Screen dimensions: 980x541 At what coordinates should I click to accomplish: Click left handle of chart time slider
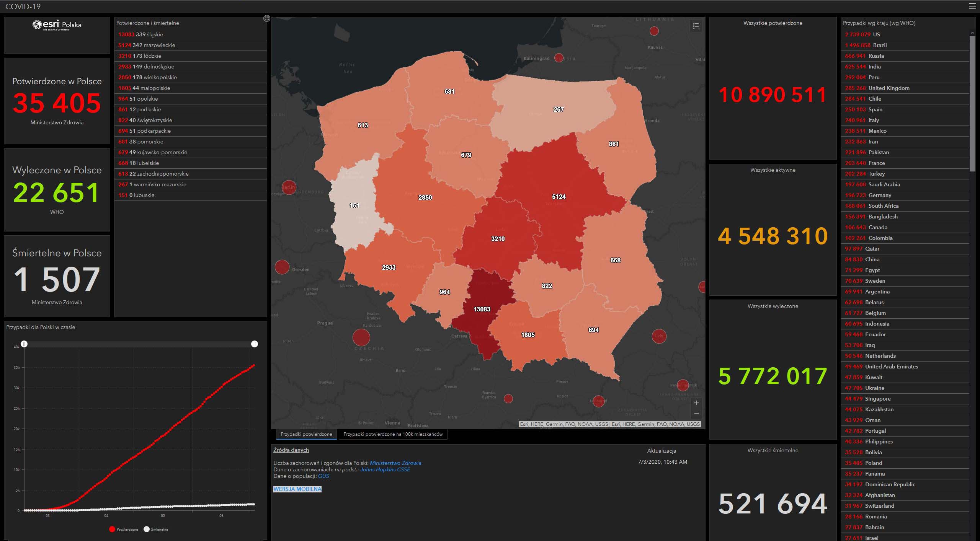pyautogui.click(x=24, y=344)
